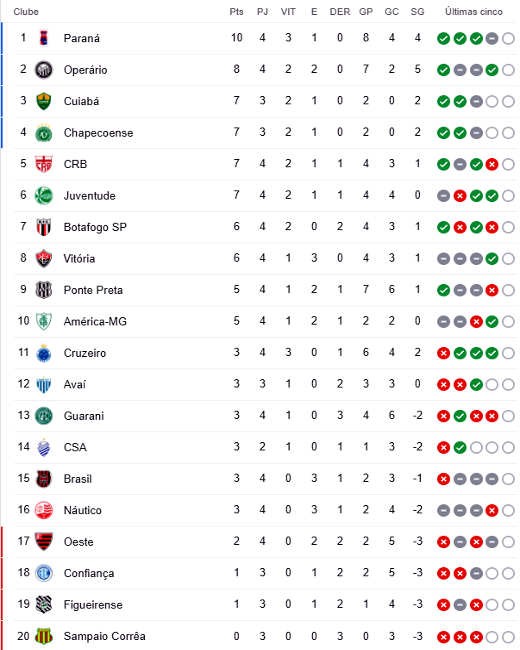This screenshot has height=650, width=520.
Task: Open the Ponte Preta team link
Action: [x=93, y=290]
